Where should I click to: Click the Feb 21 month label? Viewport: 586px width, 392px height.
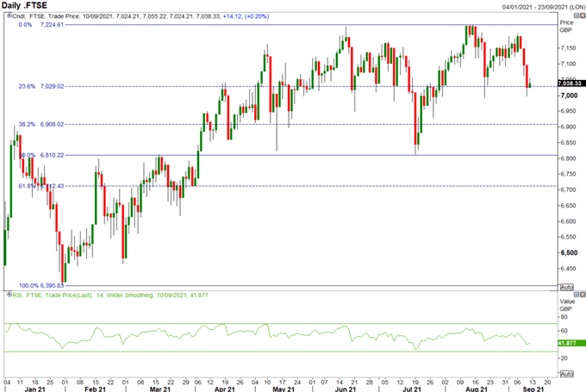[x=96, y=389]
